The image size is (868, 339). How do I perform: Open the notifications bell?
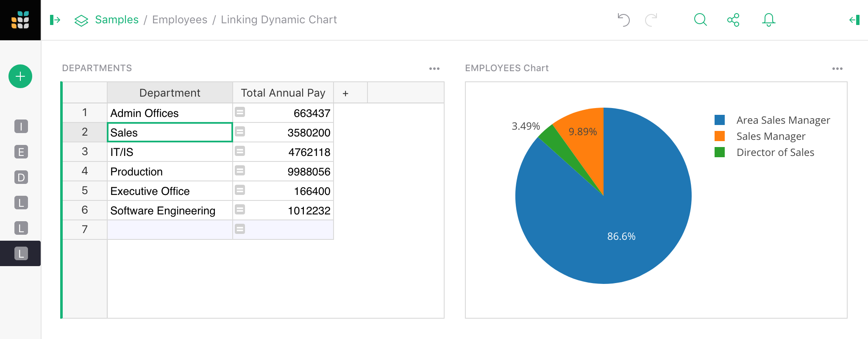tap(768, 20)
